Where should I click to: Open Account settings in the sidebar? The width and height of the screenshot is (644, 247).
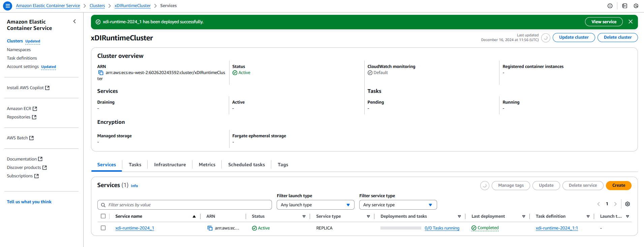click(x=23, y=67)
